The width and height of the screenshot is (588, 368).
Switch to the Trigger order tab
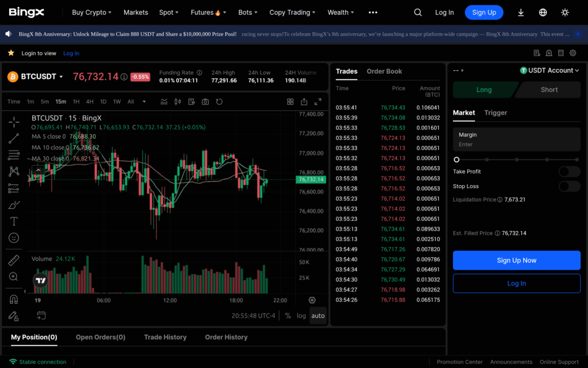click(x=496, y=113)
